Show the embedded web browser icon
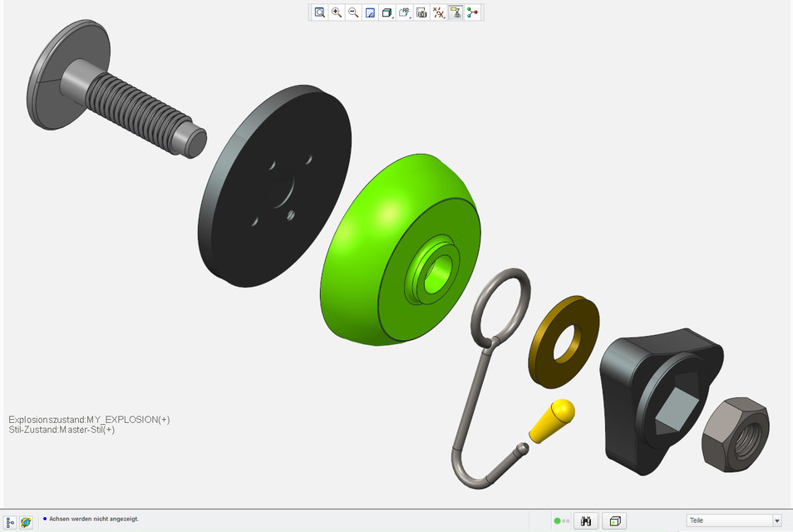This screenshot has width=793, height=532. click(27, 521)
